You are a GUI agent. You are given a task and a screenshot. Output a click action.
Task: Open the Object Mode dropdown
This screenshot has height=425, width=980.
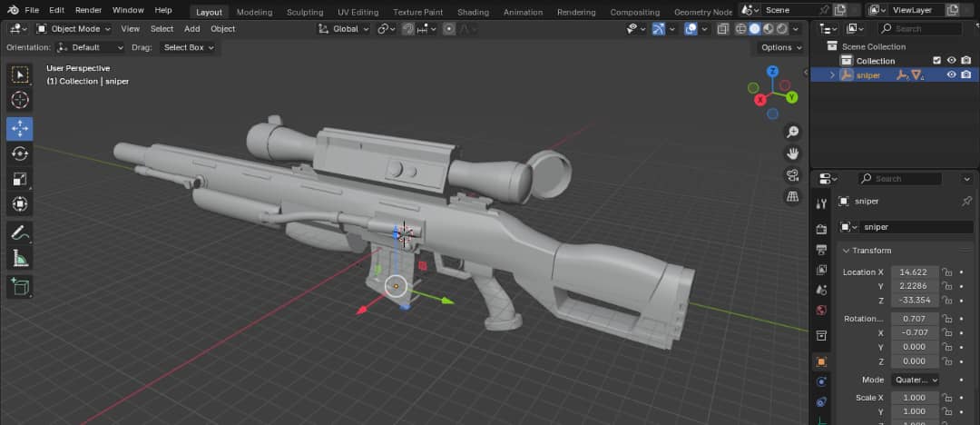pos(73,29)
